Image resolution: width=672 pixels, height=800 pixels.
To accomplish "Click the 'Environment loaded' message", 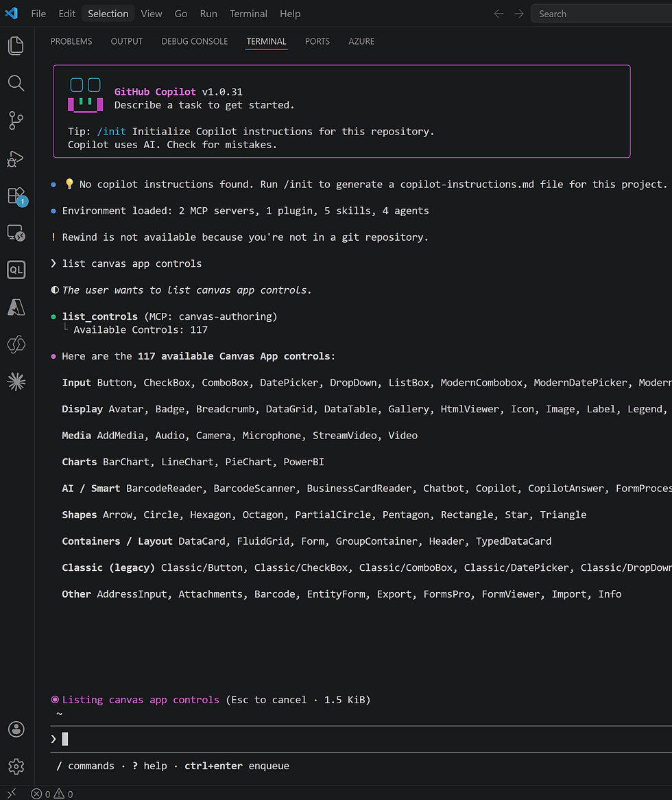I will point(245,211).
